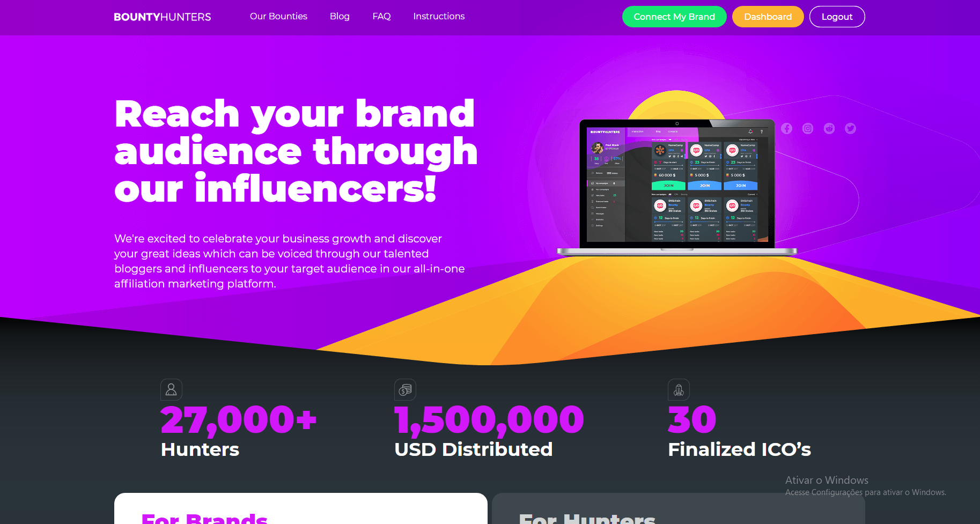Open the Dashboard button
980x524 pixels.
(768, 17)
